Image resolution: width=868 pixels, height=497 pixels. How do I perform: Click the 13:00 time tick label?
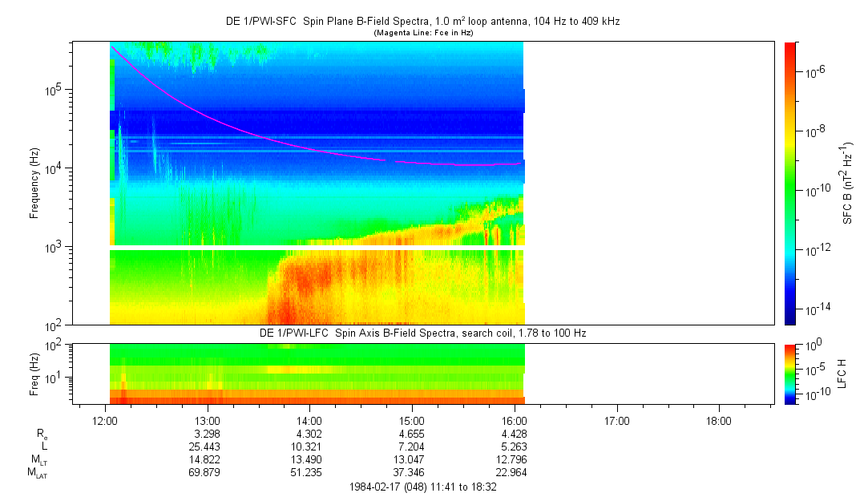(x=207, y=421)
